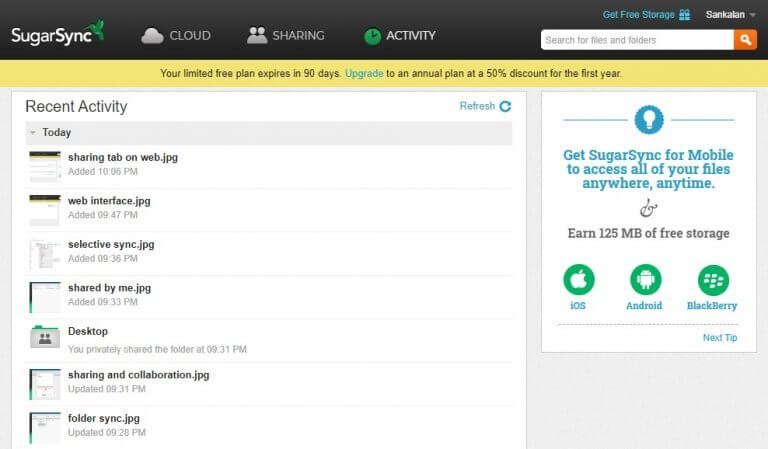Click the sharing tab on web.jpg filename
The image size is (768, 449).
[123, 157]
